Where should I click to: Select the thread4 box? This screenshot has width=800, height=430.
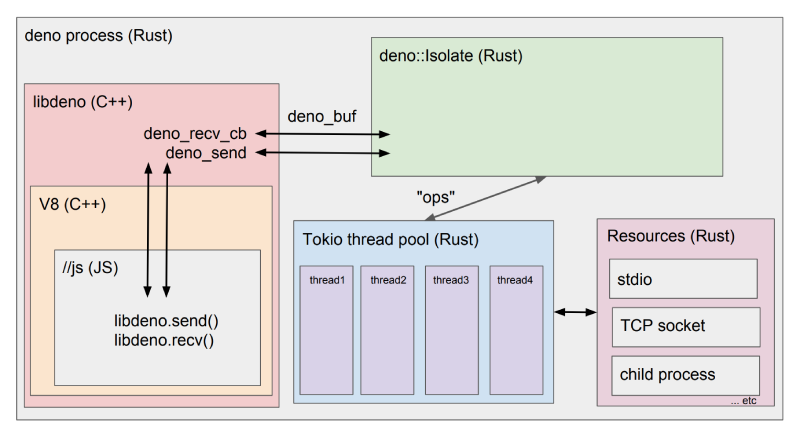[x=516, y=330]
